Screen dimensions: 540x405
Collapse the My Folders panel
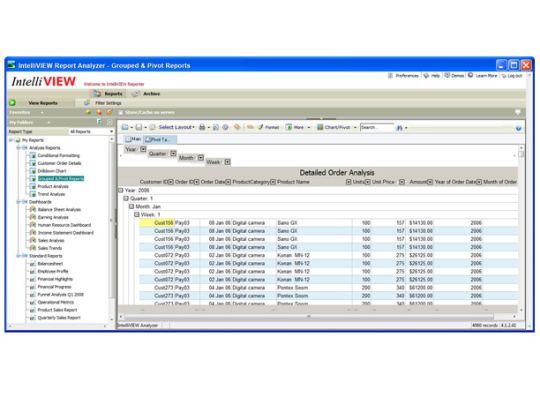pos(49,122)
